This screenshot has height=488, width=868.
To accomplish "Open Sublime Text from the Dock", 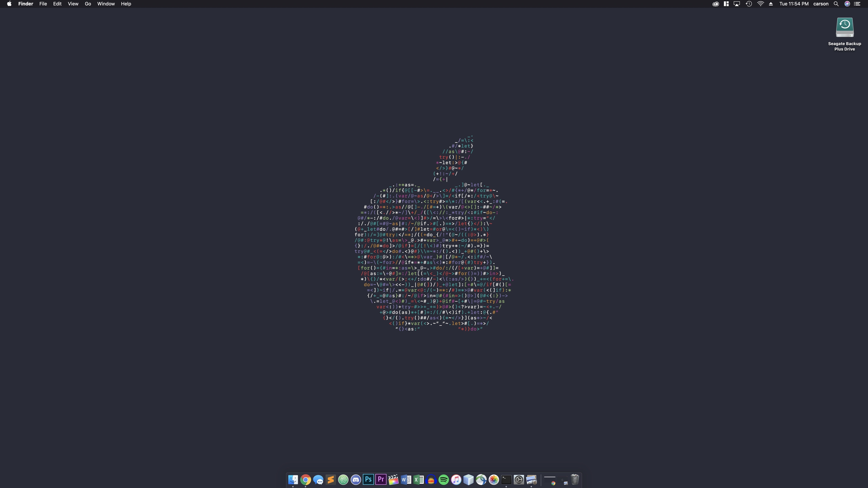I will pos(331,480).
